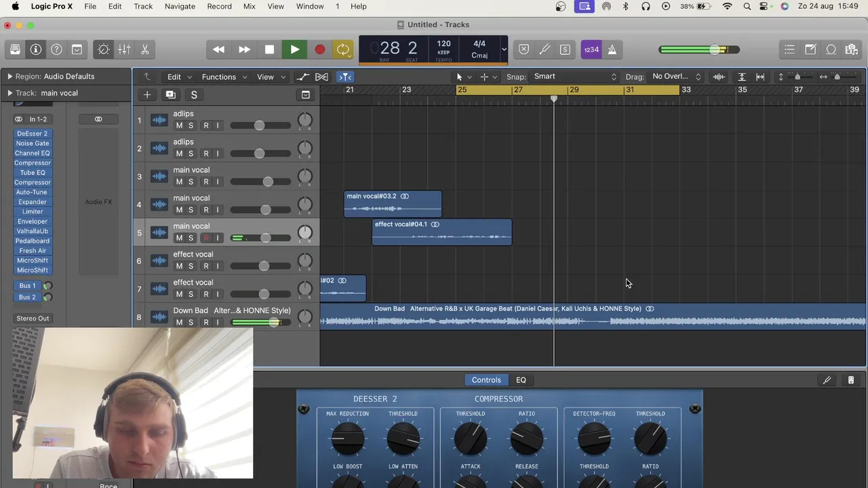868x488 pixels.
Task: Open the Mix menu
Action: [249, 6]
